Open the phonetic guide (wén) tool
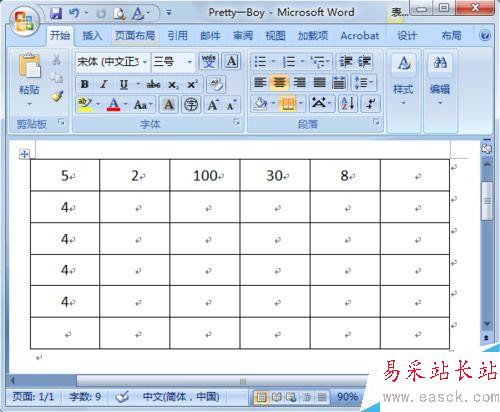This screenshot has width=500, height=412. click(x=209, y=61)
